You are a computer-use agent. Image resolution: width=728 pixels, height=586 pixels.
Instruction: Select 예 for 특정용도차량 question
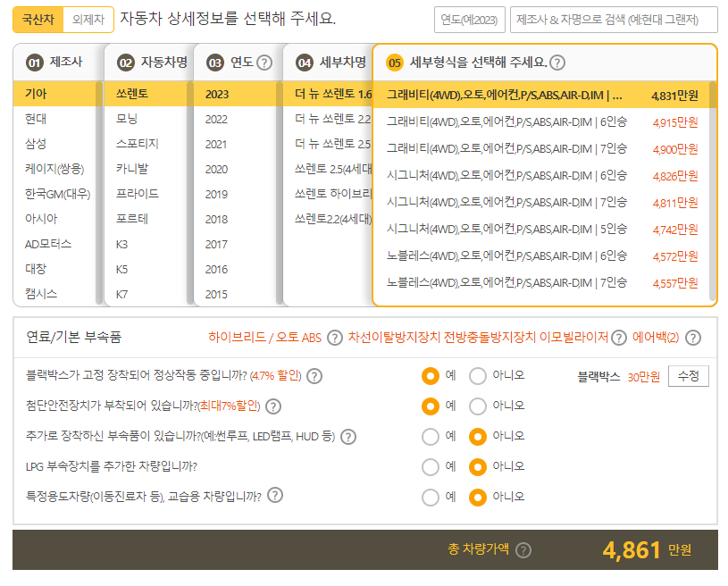click(x=431, y=498)
